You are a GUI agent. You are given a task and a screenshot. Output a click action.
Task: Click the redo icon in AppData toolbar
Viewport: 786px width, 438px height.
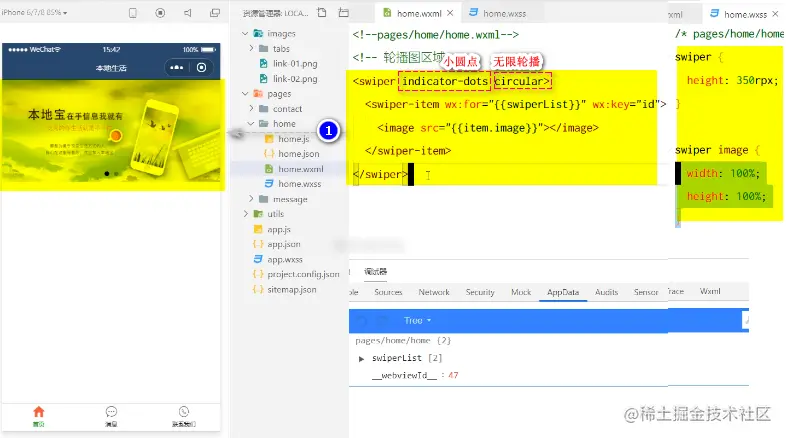click(382, 320)
